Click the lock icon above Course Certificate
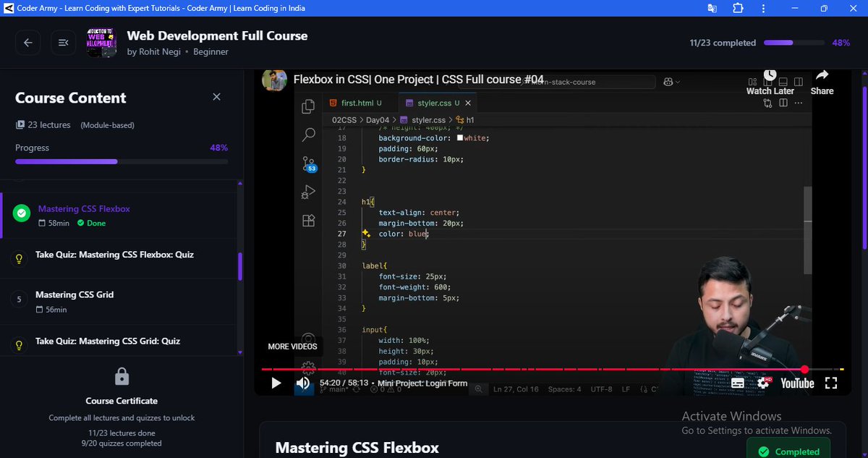The height and width of the screenshot is (458, 868). coord(122,377)
